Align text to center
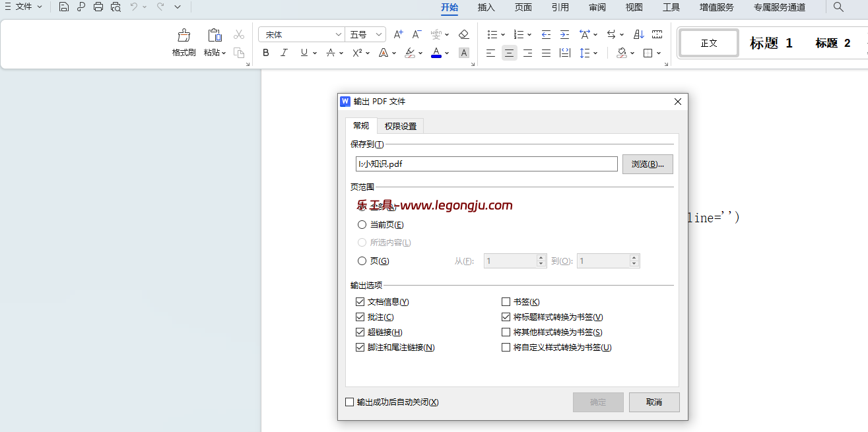The height and width of the screenshot is (432, 868). tap(509, 53)
